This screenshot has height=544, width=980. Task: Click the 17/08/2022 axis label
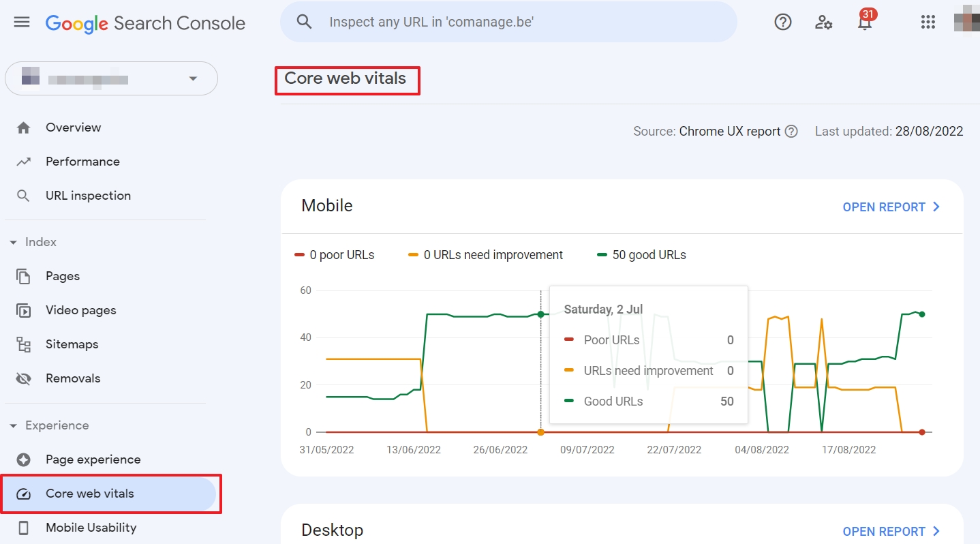848,450
